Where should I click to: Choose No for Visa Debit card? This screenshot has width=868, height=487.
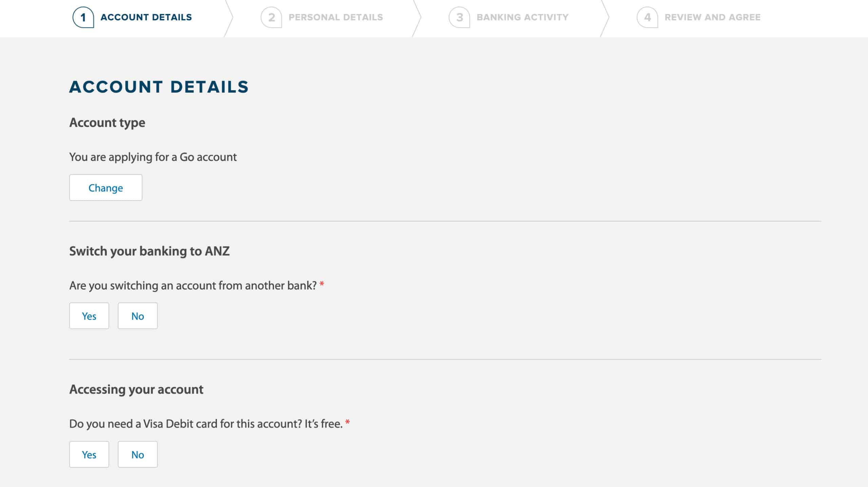[138, 454]
